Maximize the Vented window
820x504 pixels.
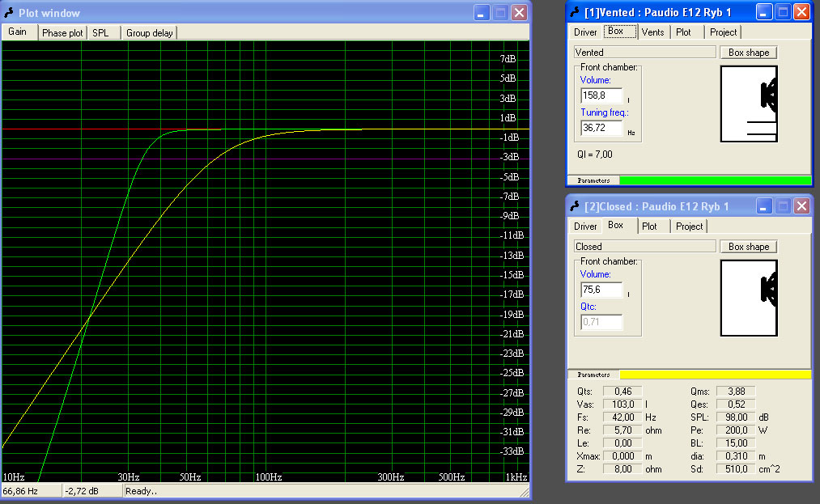pos(783,12)
